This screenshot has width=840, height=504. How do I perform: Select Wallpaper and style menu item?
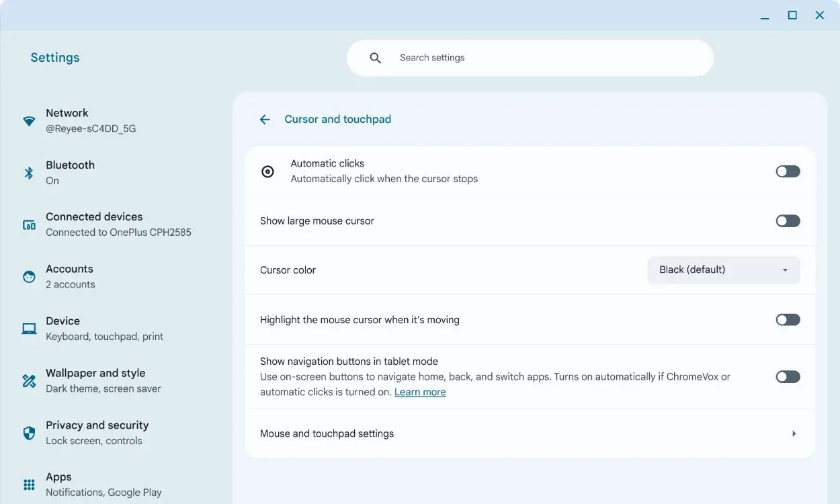tap(95, 374)
